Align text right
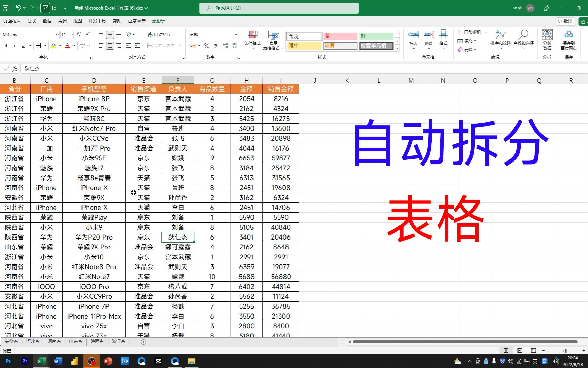588x368 pixels. (119, 45)
